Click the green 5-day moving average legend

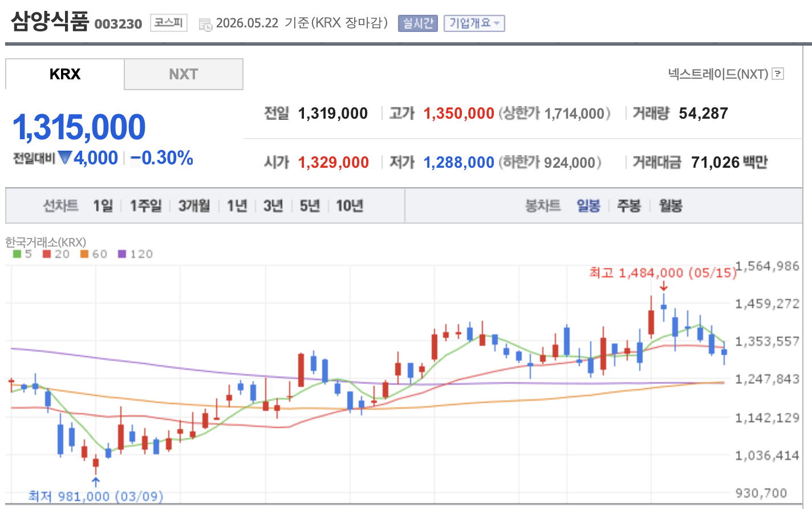(x=22, y=254)
